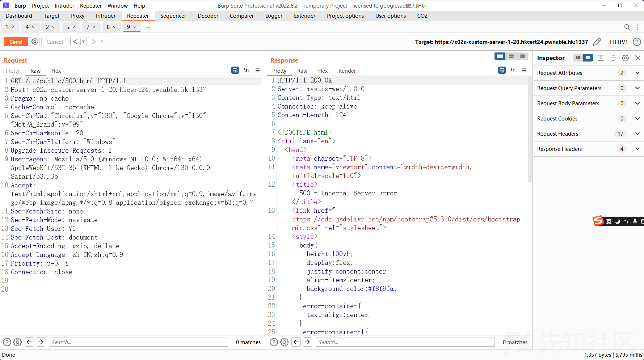This screenshot has width=644, height=360.
Task: Expand all Inspector sections icon
Action: 601,58
